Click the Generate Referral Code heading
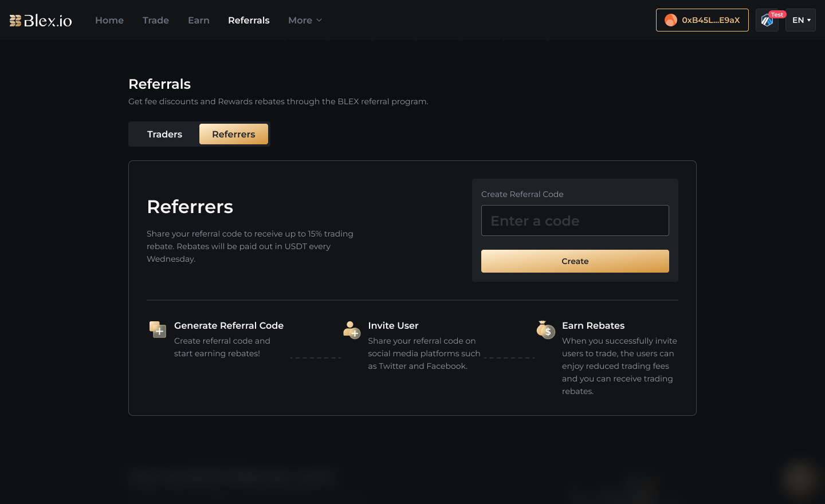This screenshot has width=825, height=504. (x=229, y=325)
